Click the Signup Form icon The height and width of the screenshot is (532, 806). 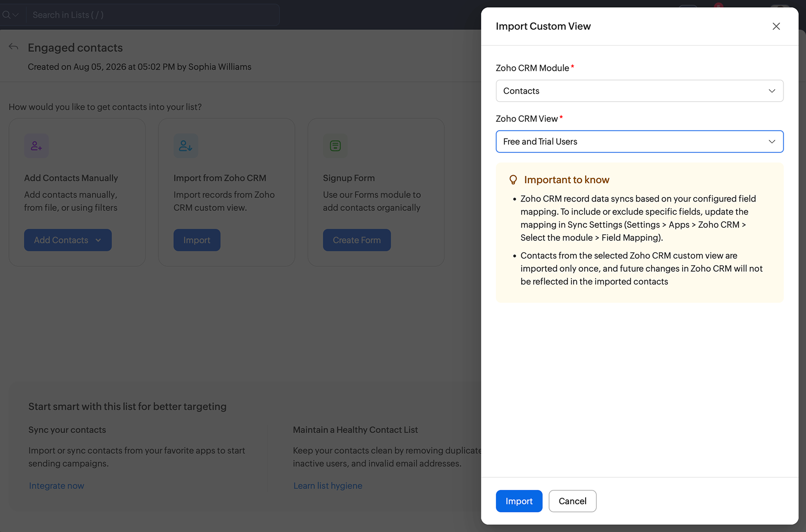(335, 146)
